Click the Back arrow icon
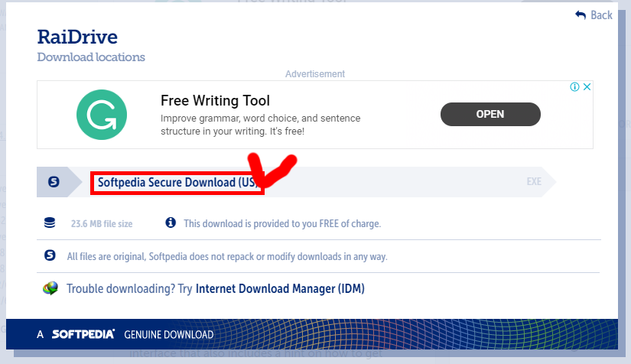The height and width of the screenshot is (364, 631). pos(581,15)
